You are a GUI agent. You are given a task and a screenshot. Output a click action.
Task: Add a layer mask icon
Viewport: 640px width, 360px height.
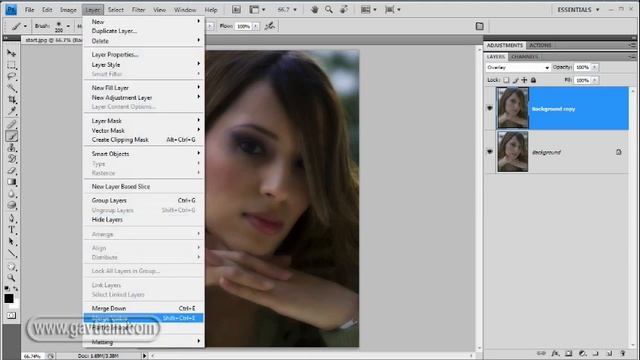569,353
